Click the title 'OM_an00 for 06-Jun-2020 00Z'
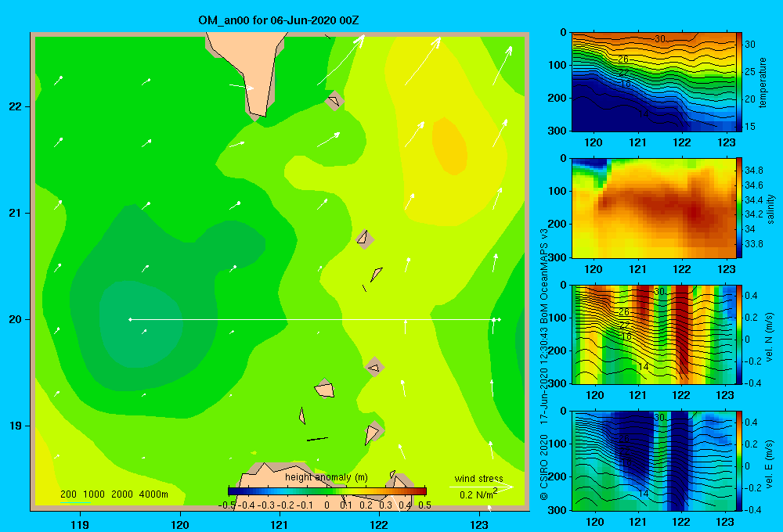The height and width of the screenshot is (532, 783). tap(278, 20)
